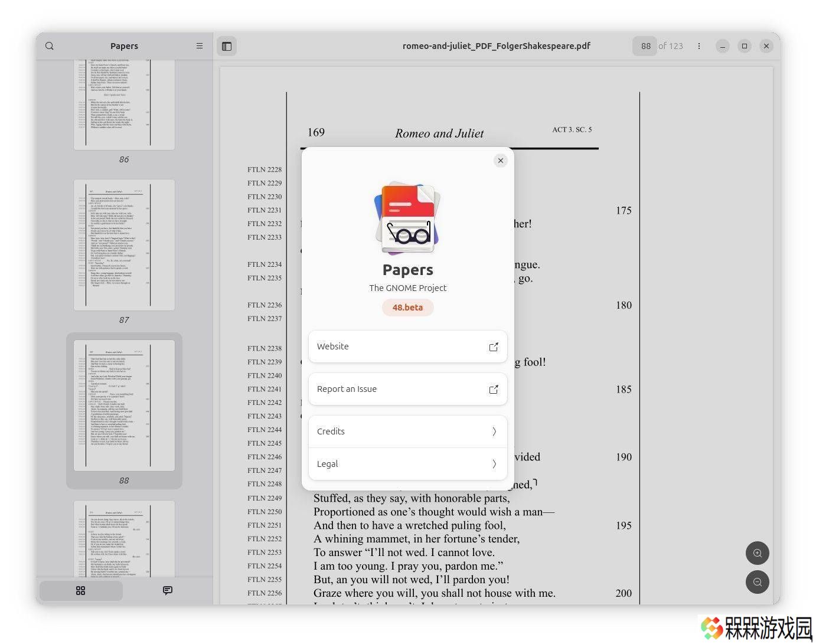This screenshot has height=644, width=816.
Task: Select the page thumbnail below page 88
Action: click(124, 538)
